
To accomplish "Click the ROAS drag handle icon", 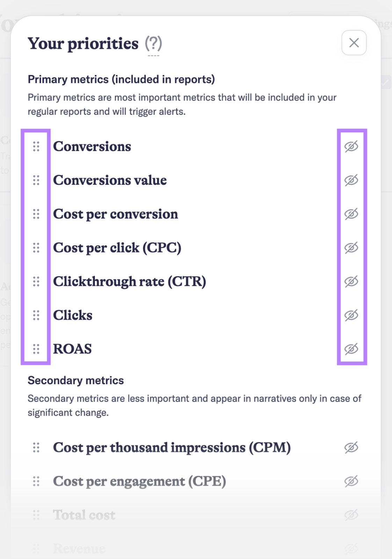I will tap(36, 349).
